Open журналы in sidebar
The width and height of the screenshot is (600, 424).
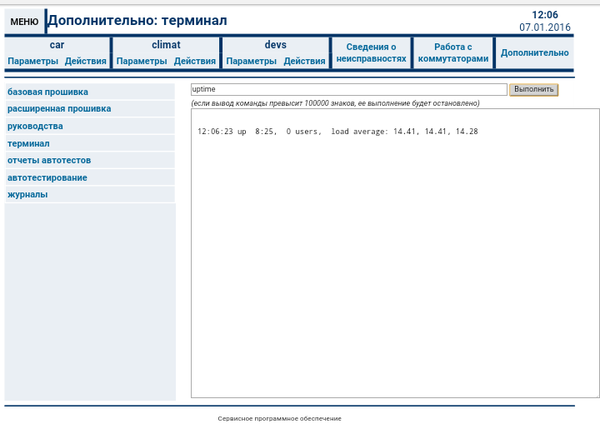[27, 194]
